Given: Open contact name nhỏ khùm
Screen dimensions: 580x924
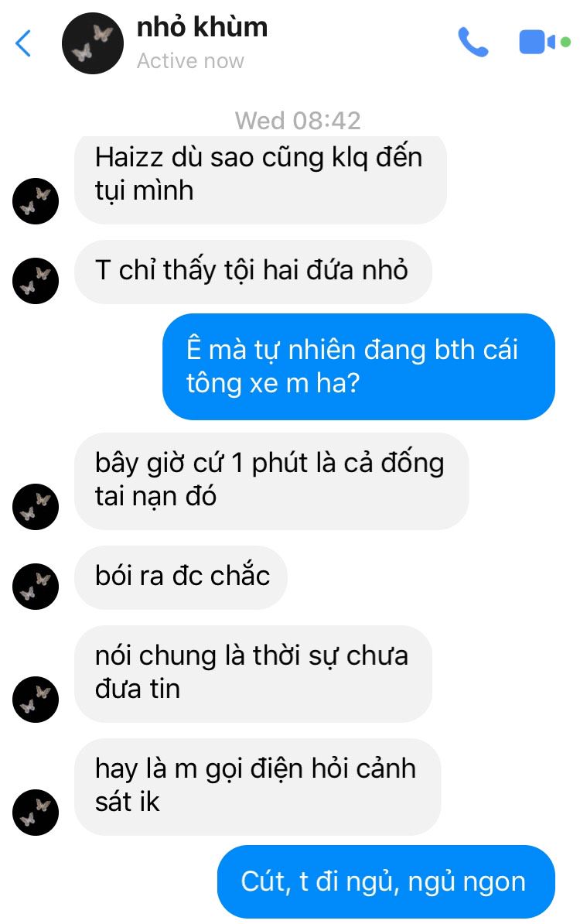Looking at the screenshot, I should pos(202,27).
